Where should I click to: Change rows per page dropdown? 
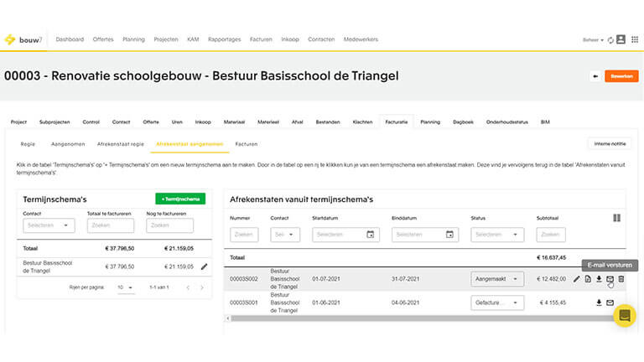(125, 287)
